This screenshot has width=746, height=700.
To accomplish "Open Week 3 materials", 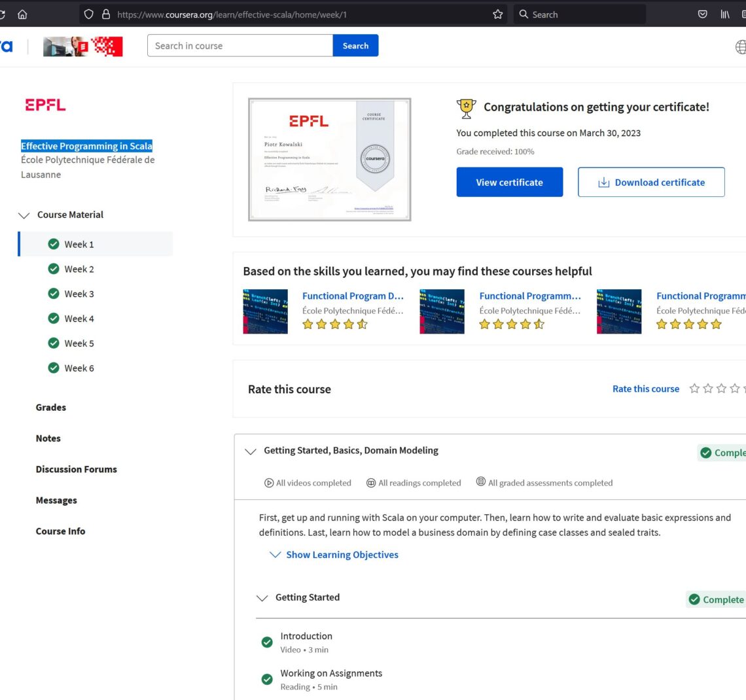I will [79, 293].
